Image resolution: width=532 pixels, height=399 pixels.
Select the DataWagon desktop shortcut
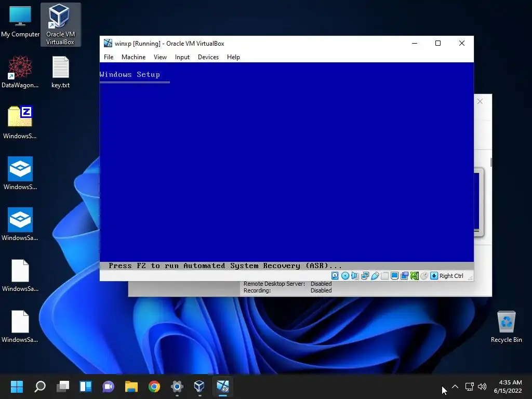click(20, 72)
